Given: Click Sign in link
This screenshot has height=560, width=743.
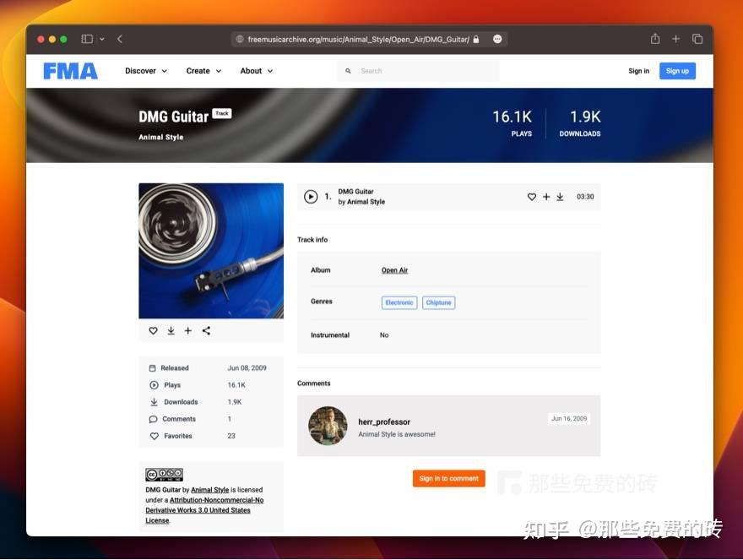Looking at the screenshot, I should [x=639, y=71].
